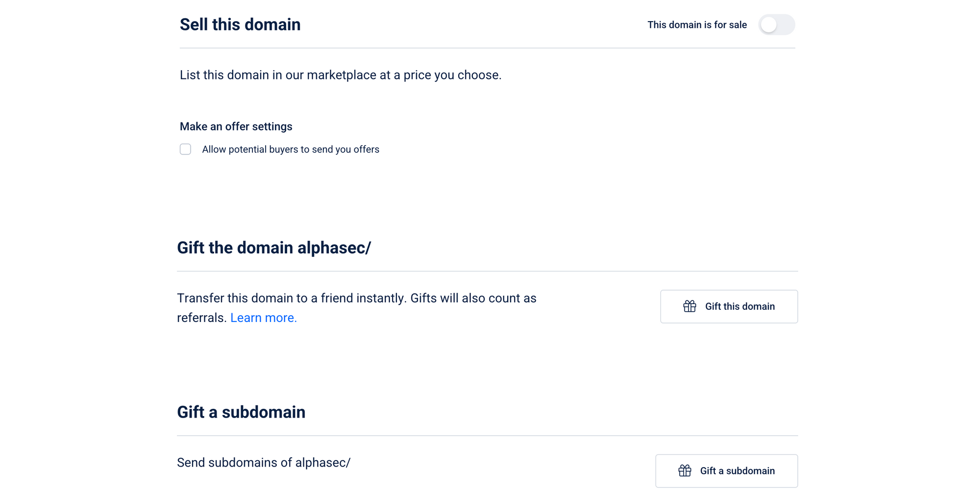980x497 pixels.
Task: Select the gift box icon beside 'Gift a subdomain' text
Action: [x=685, y=471]
